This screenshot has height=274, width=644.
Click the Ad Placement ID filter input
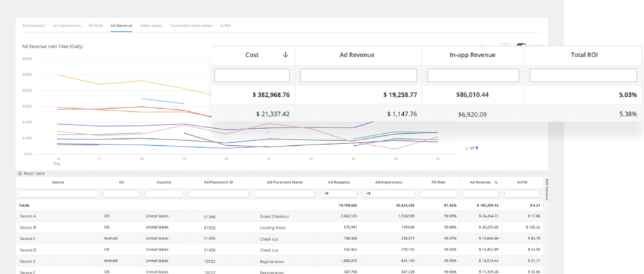pyautogui.click(x=218, y=194)
